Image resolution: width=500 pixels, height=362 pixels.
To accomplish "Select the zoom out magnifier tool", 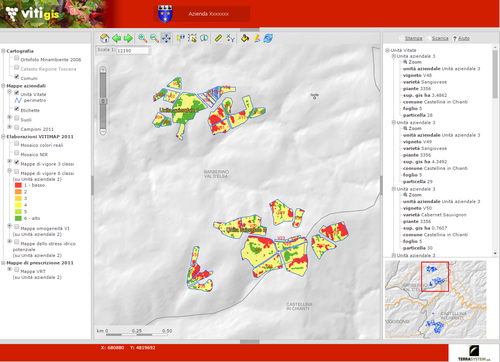I will pos(154,38).
